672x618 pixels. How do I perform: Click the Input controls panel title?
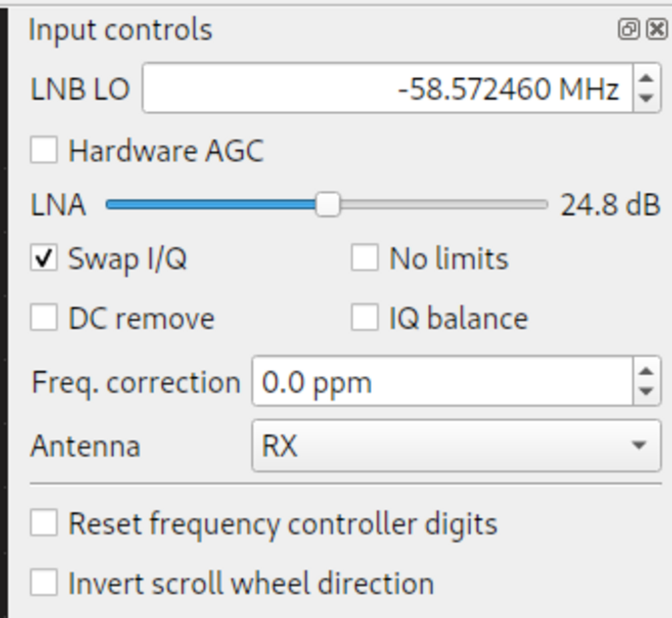point(120,30)
